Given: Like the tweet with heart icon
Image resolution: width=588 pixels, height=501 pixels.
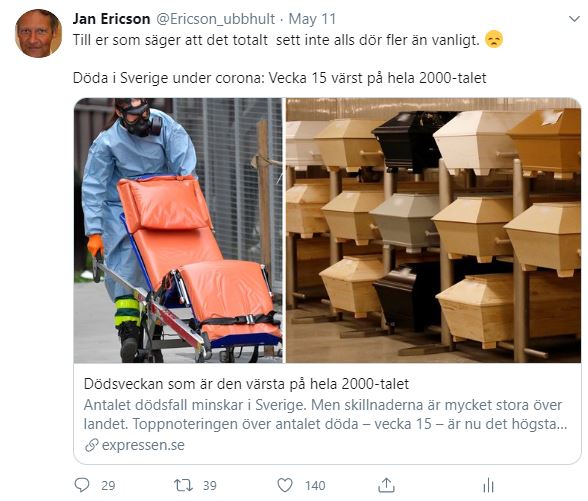Looking at the screenshot, I should [x=285, y=485].
